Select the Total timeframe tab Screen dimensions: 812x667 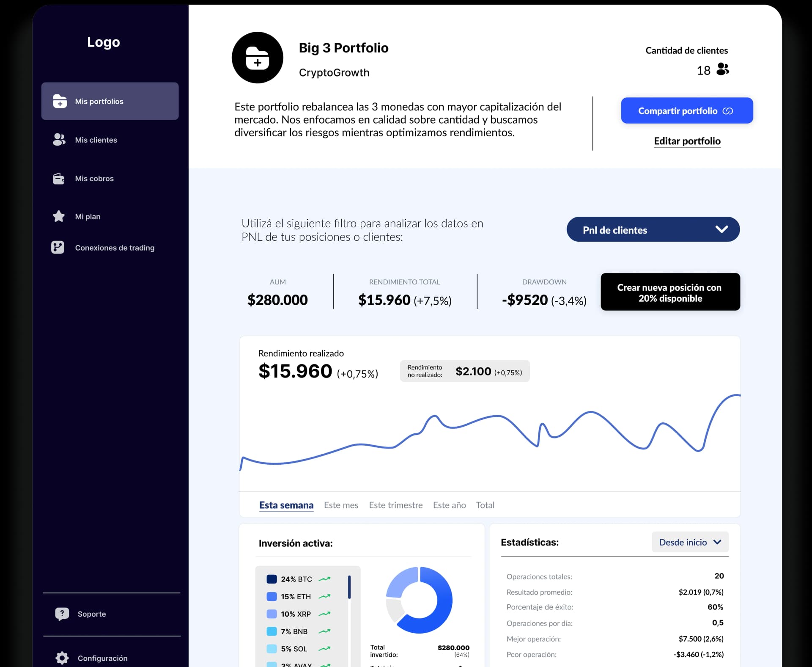(485, 505)
